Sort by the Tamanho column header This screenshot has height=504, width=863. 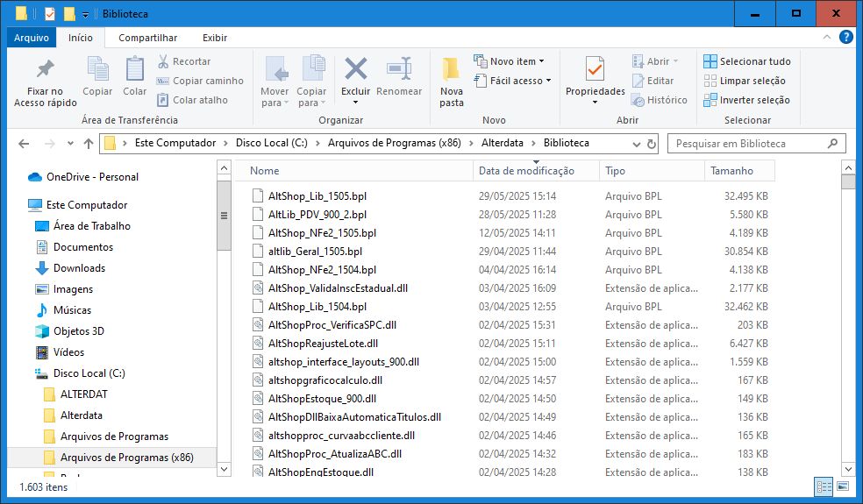[x=739, y=171]
